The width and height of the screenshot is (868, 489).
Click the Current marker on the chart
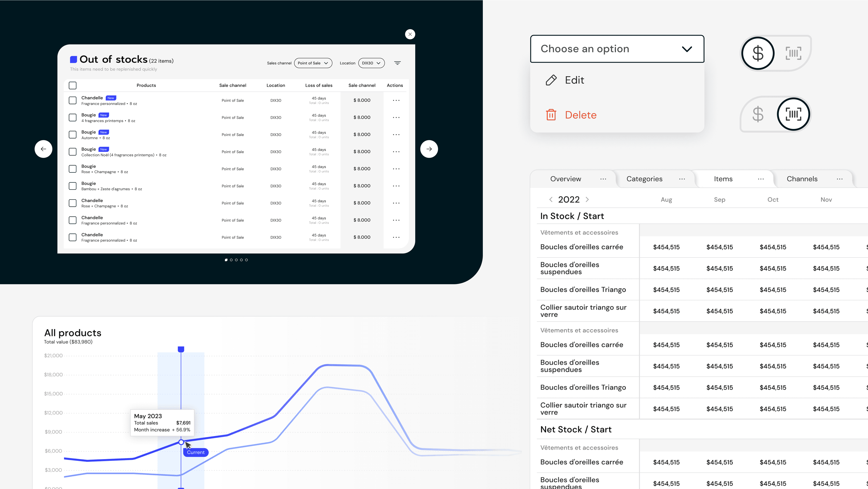(x=196, y=452)
